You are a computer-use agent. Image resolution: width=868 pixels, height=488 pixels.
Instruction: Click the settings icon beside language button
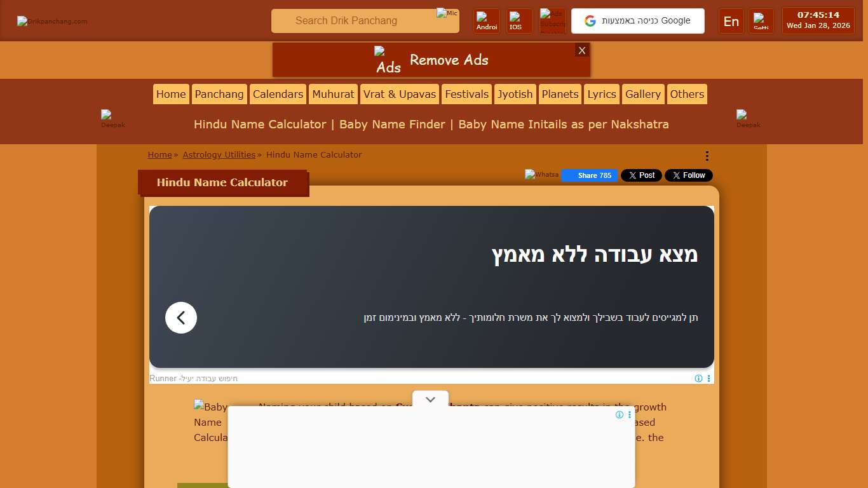pos(761,21)
